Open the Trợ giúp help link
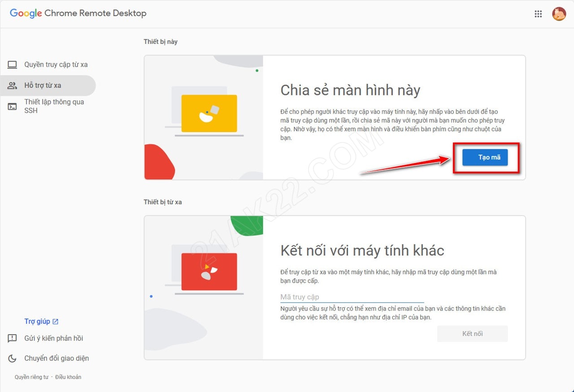 pos(41,322)
